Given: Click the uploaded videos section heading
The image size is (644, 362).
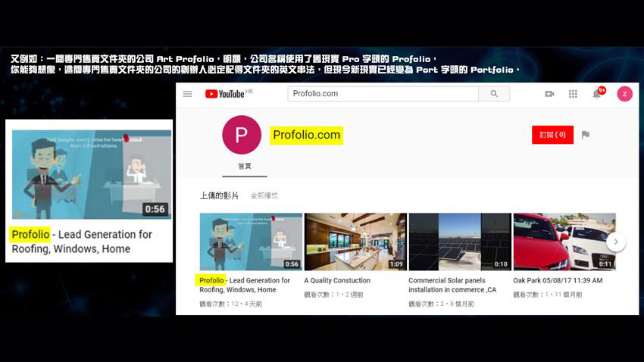Looking at the screenshot, I should (x=219, y=196).
